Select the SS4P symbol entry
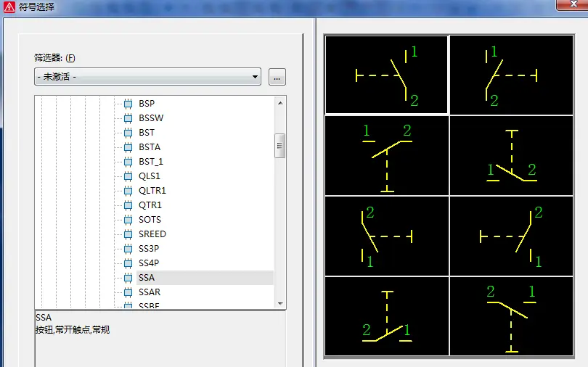The image size is (588, 367). [x=149, y=263]
